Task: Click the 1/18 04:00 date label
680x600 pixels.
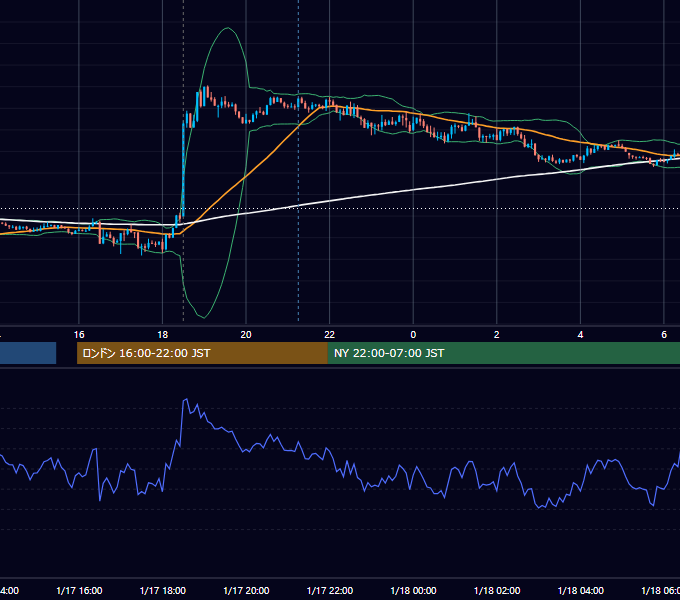Action: click(x=581, y=590)
